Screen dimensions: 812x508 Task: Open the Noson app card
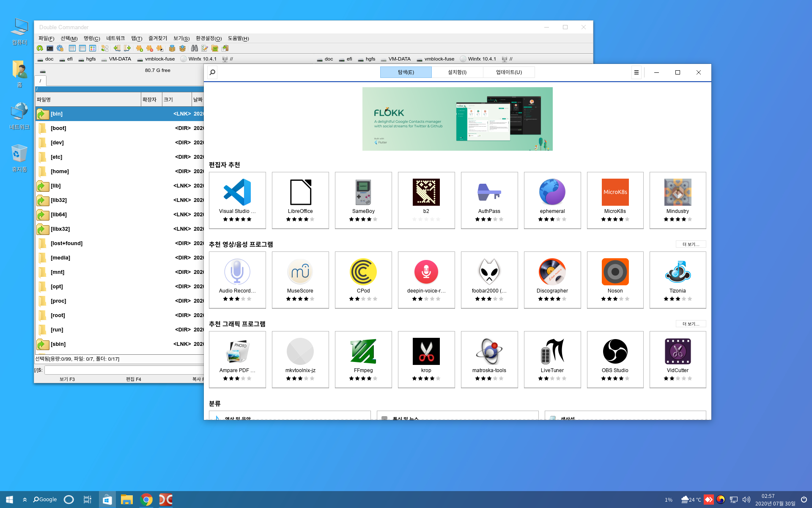[x=615, y=280]
